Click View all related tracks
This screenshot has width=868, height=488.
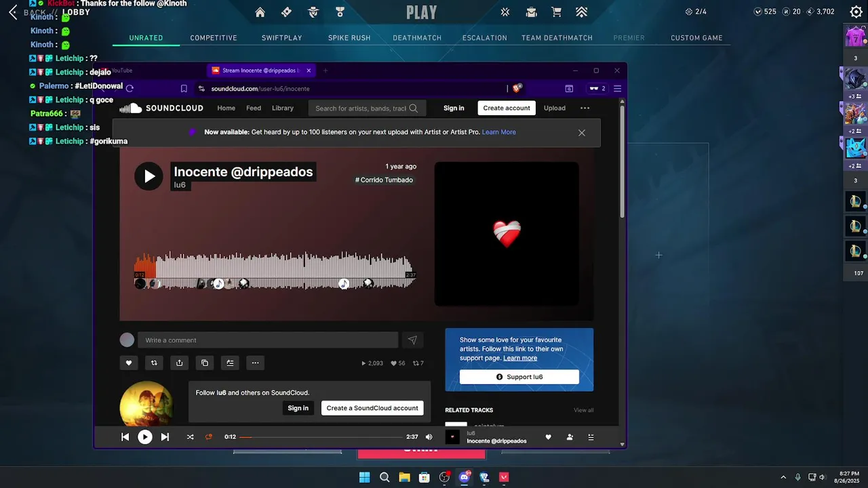pyautogui.click(x=583, y=410)
